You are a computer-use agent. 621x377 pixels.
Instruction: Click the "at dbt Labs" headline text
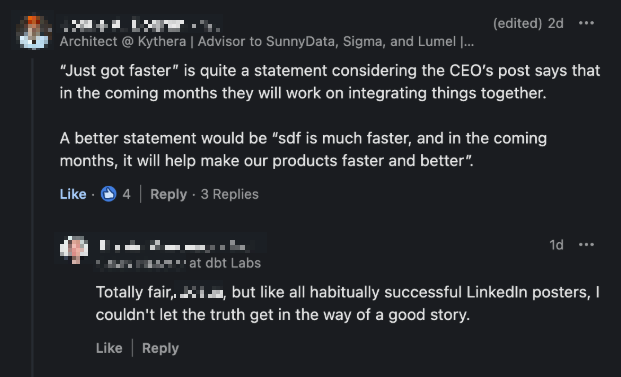coord(225,263)
